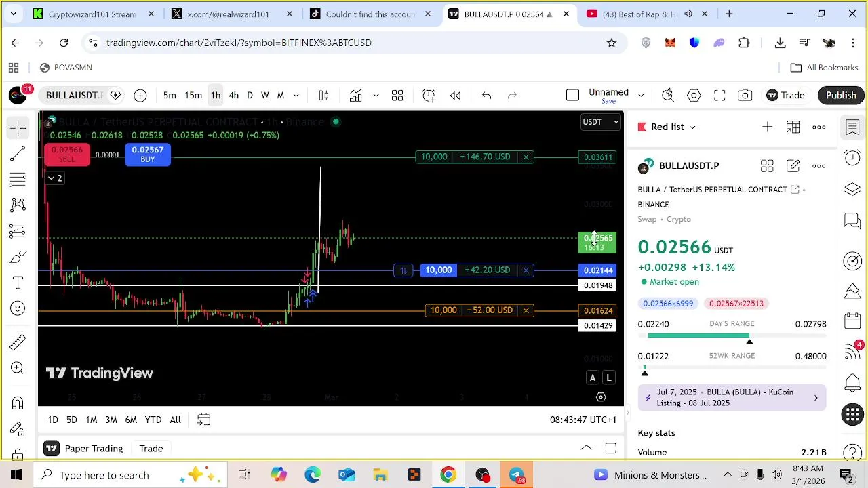Open Google Chrome in taskbar
Screen dimensions: 868x488
[448, 475]
